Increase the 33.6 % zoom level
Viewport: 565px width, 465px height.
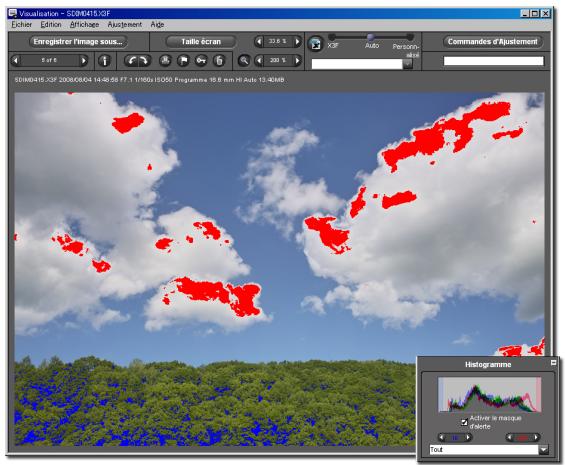coord(297,42)
